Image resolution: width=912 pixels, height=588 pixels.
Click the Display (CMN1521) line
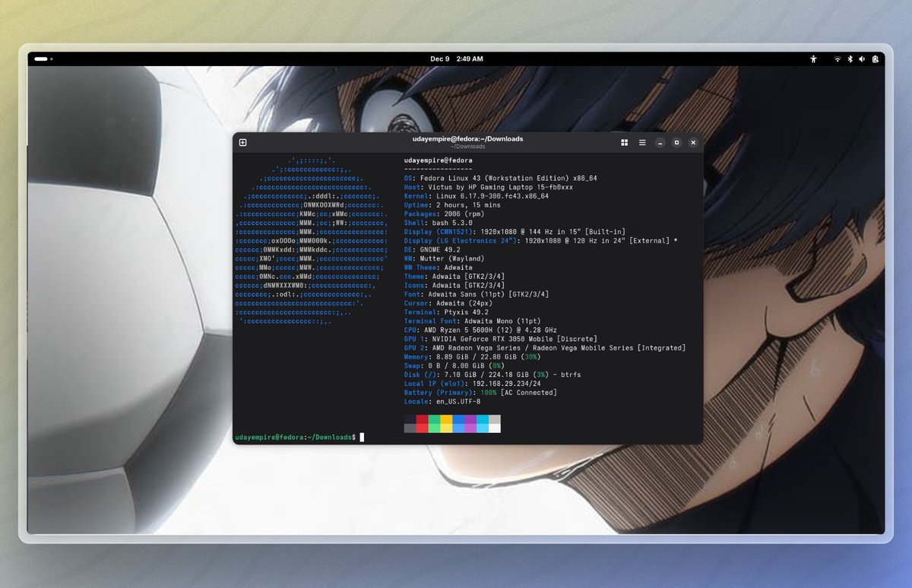515,232
